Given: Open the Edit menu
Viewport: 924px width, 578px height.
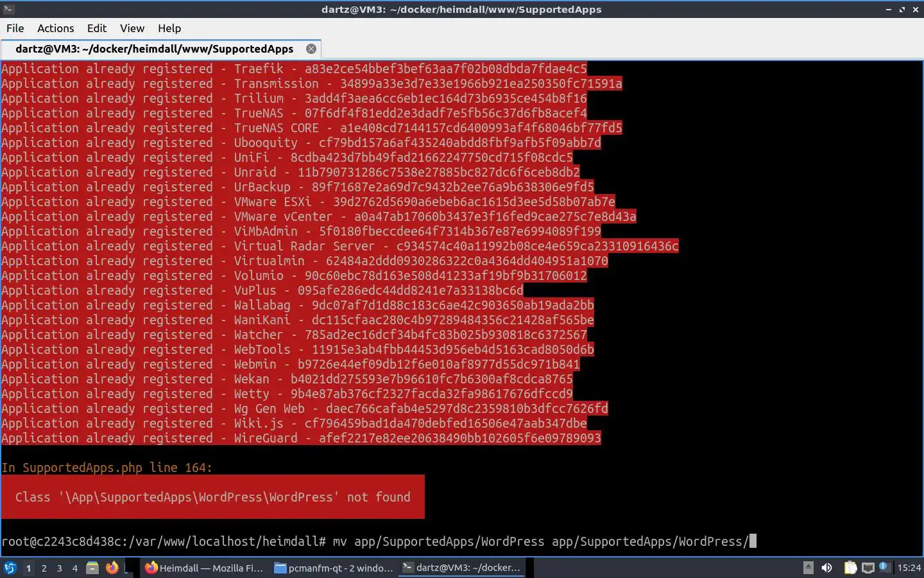Looking at the screenshot, I should 97,28.
